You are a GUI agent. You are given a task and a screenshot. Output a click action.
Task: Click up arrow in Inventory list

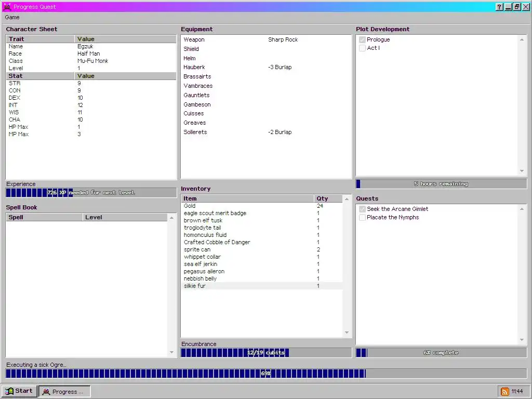click(x=347, y=199)
